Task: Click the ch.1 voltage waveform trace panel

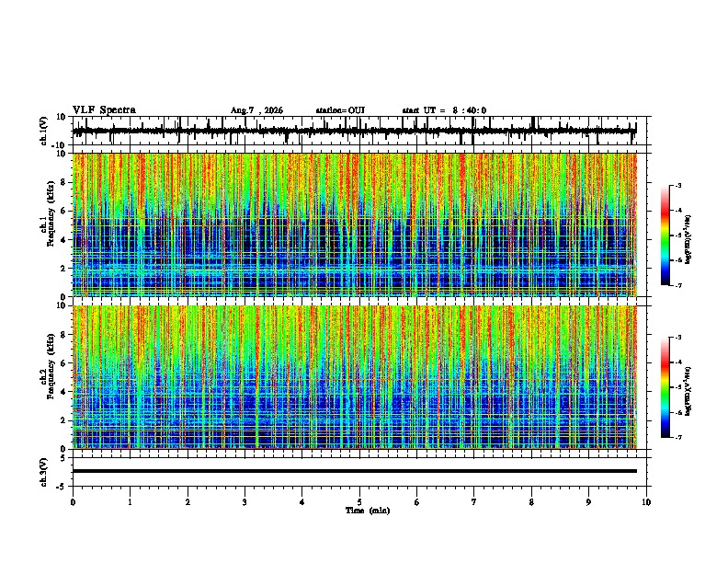Action: tap(359, 131)
